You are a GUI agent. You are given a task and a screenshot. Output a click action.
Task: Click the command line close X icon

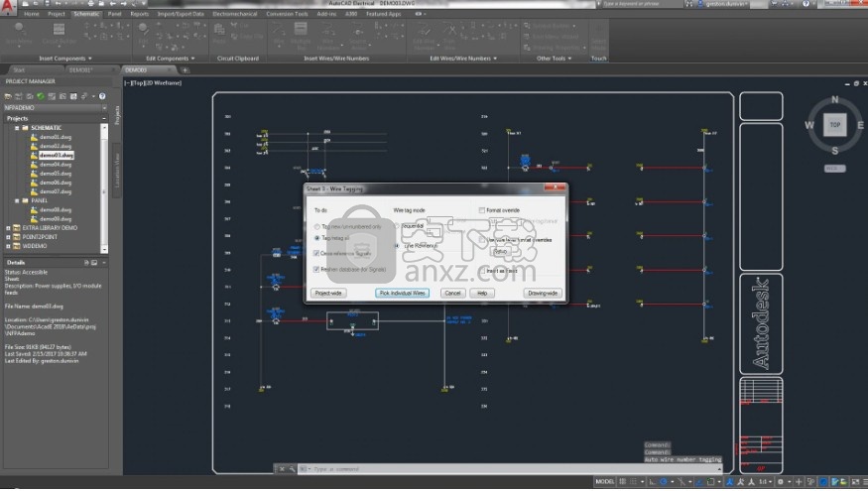pos(282,469)
